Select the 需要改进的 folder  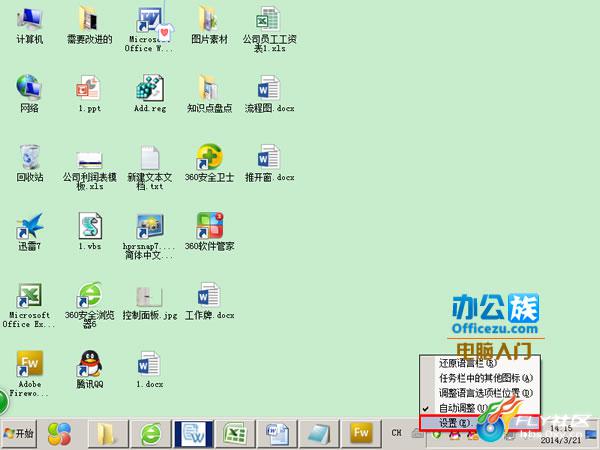pos(90,26)
